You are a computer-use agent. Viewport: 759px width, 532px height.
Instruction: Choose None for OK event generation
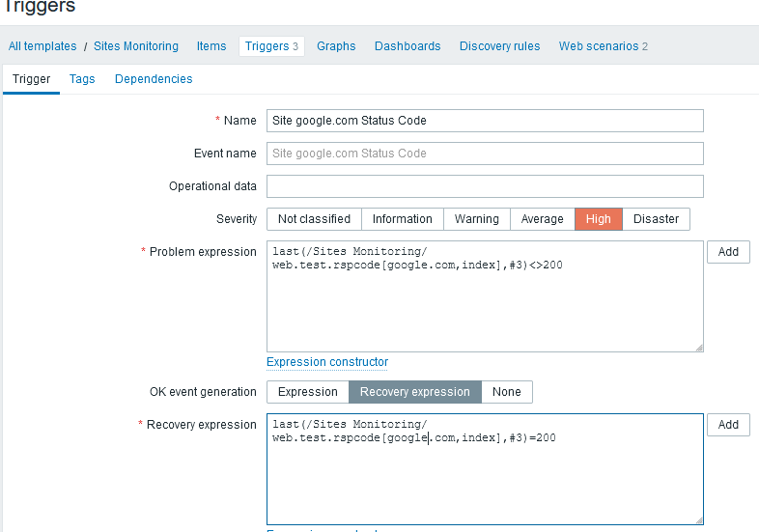pos(507,392)
